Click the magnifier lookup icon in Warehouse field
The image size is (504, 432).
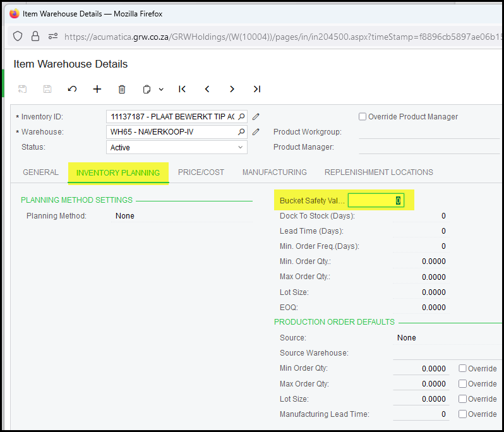click(x=241, y=132)
